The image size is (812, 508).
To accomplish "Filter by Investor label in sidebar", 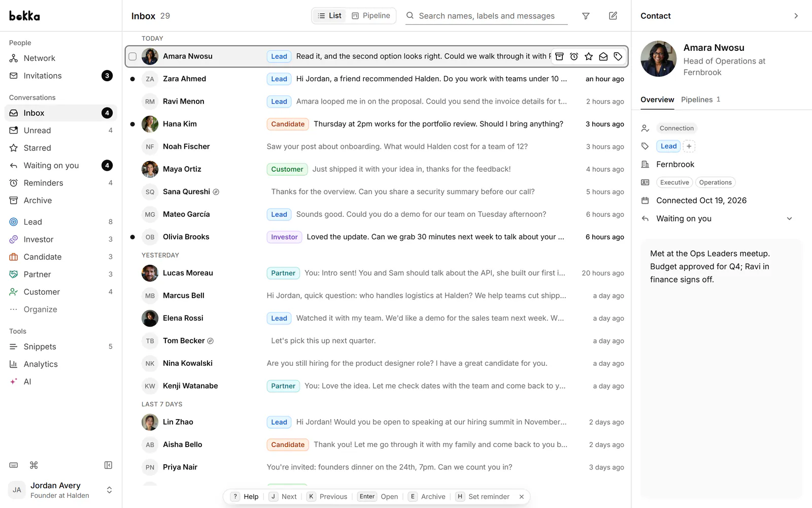I will [x=61, y=239].
